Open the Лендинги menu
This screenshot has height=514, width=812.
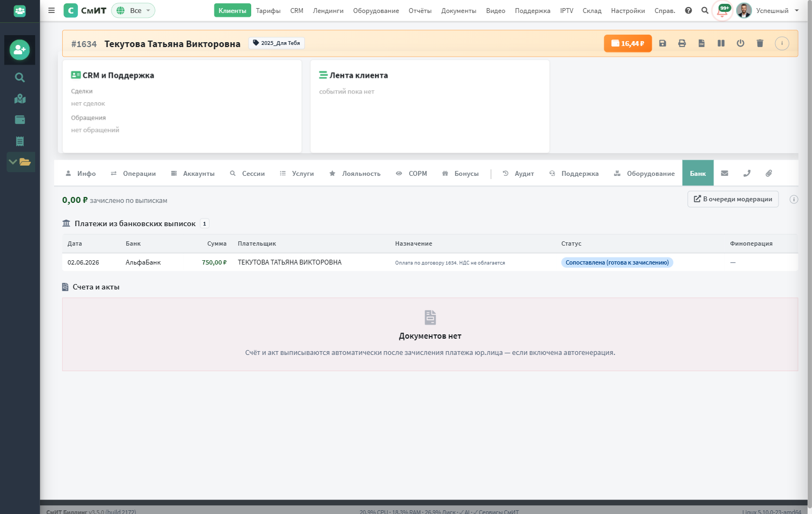[328, 10]
